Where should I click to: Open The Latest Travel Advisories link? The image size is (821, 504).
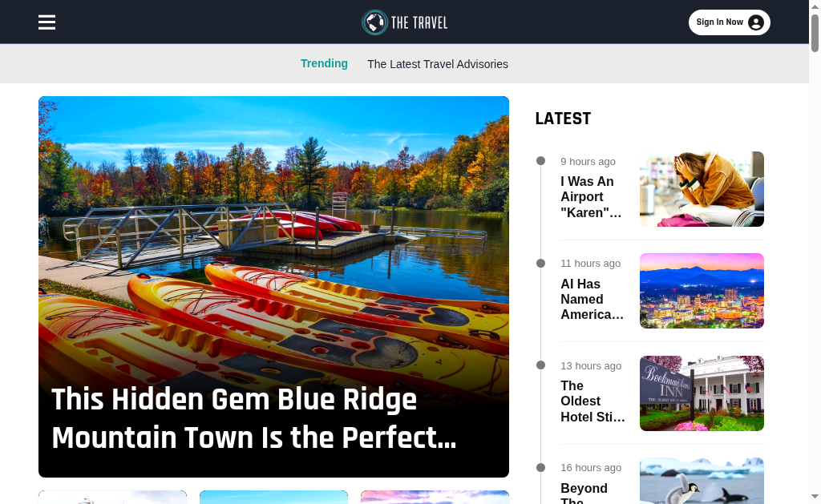pyautogui.click(x=438, y=64)
